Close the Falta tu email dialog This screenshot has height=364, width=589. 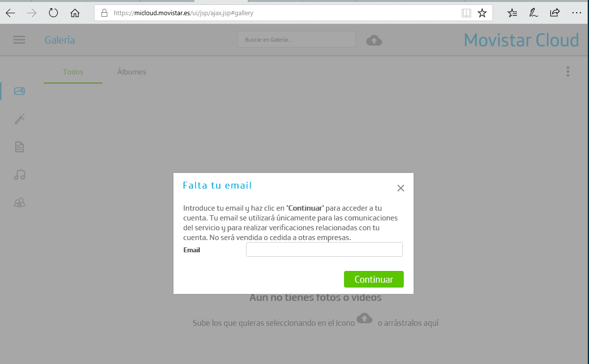click(400, 188)
